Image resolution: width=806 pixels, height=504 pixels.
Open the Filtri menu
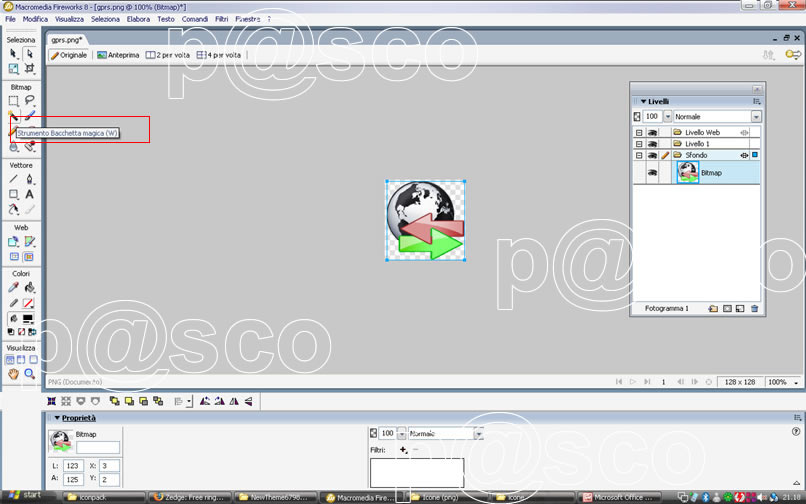222,19
